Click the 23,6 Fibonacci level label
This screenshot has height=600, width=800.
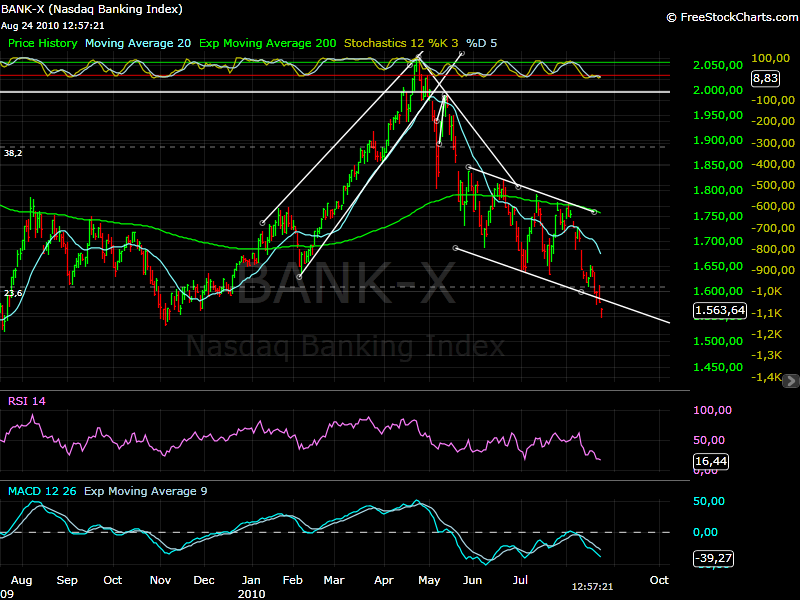coord(13,293)
